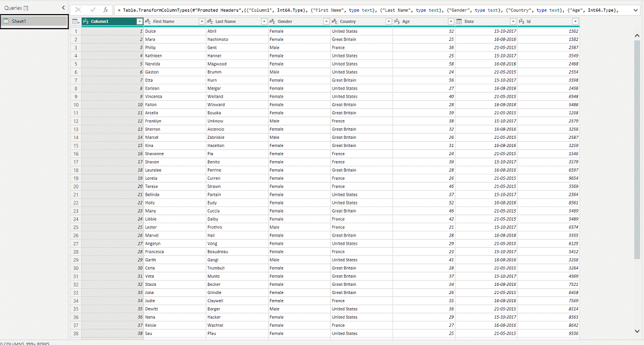
Task: Click the cell containing Beaudreau
Action: point(237,252)
